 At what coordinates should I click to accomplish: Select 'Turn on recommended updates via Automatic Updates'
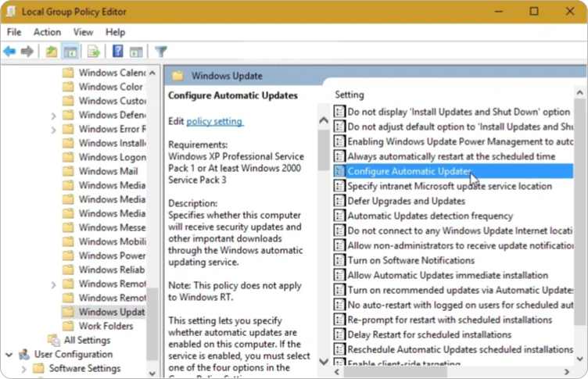[x=460, y=290]
